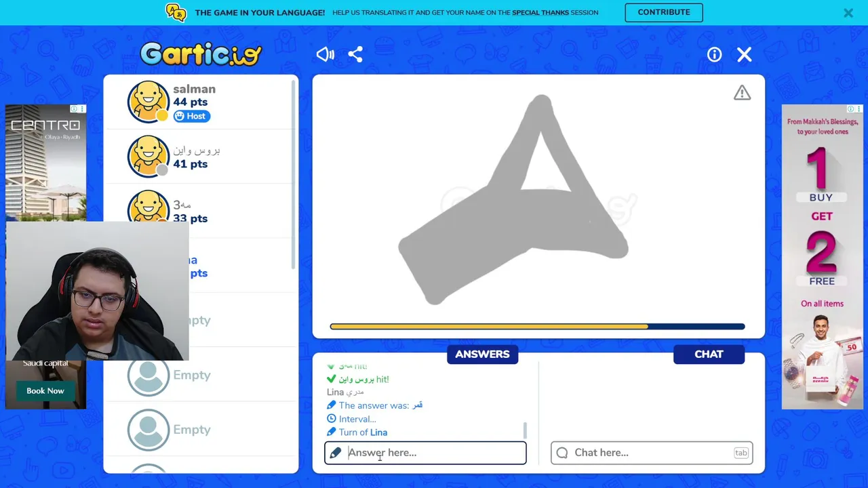
Task: Click 'The answer was' message
Action: tap(380, 405)
